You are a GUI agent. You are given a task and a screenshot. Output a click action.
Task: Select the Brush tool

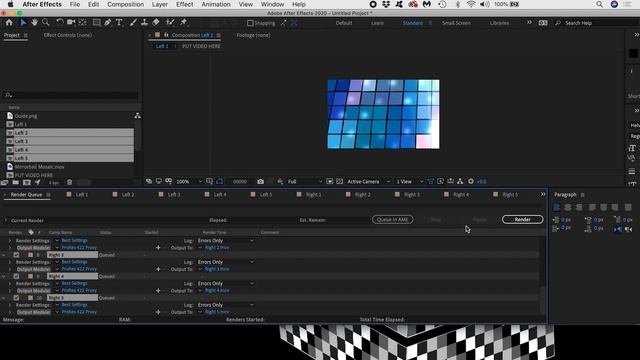(133, 22)
